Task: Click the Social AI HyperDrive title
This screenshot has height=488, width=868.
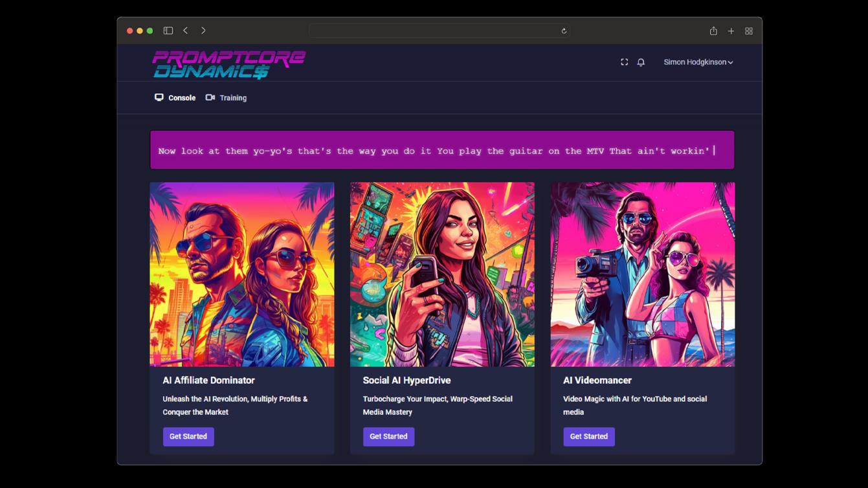Action: click(x=406, y=381)
